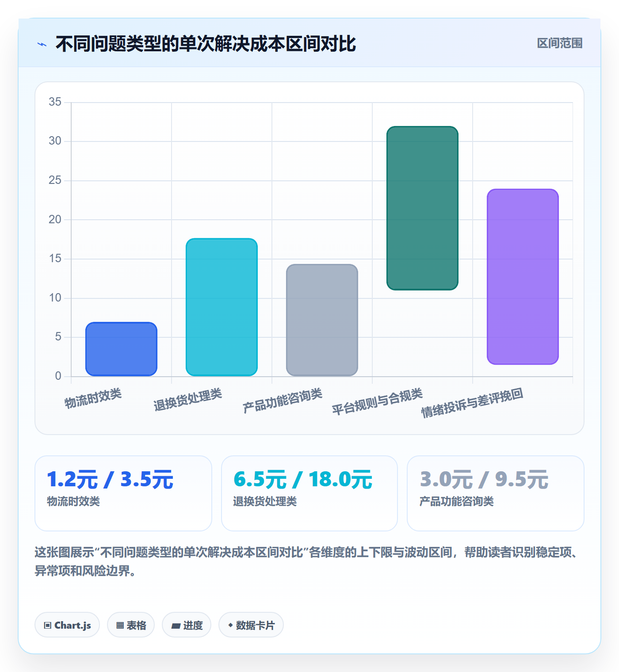Click the gray 产品功能咨询类 range bar
This screenshot has width=619, height=672.
tap(322, 320)
